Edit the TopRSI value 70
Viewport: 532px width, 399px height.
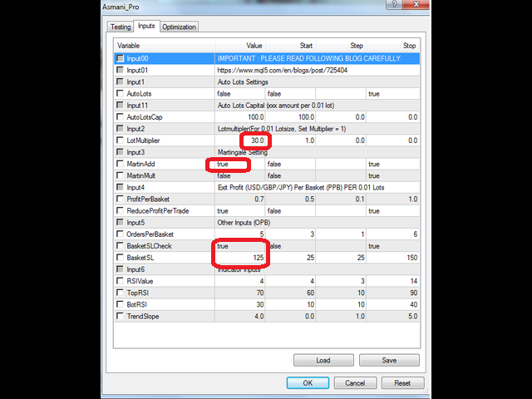[240, 293]
